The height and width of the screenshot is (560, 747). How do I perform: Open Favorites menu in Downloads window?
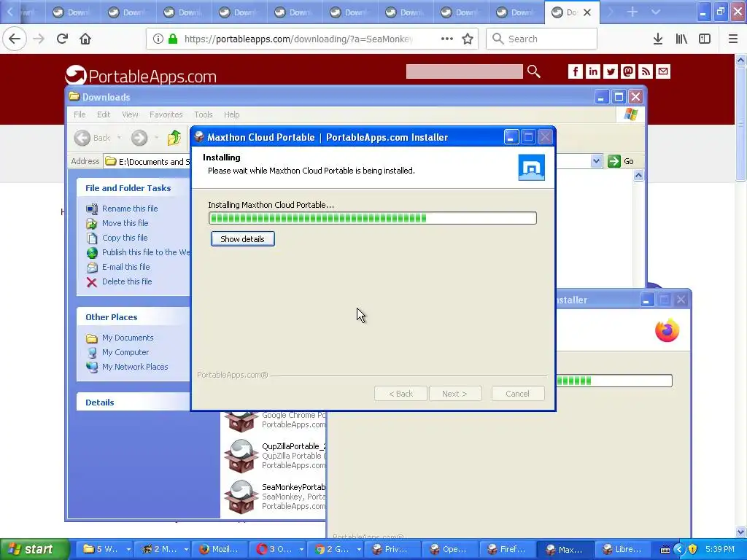tap(166, 114)
